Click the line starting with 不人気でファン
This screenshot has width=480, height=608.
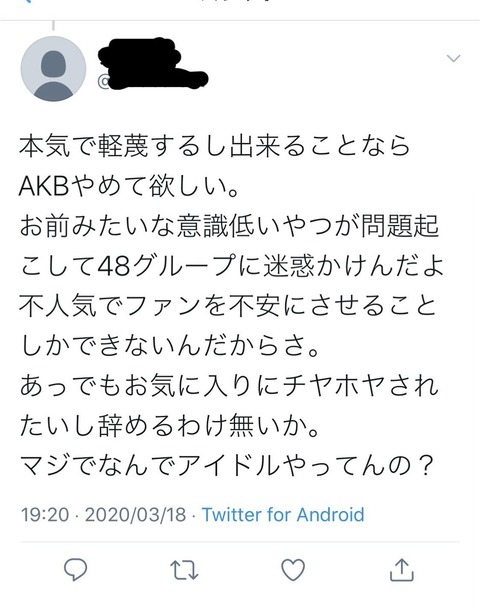(x=228, y=306)
